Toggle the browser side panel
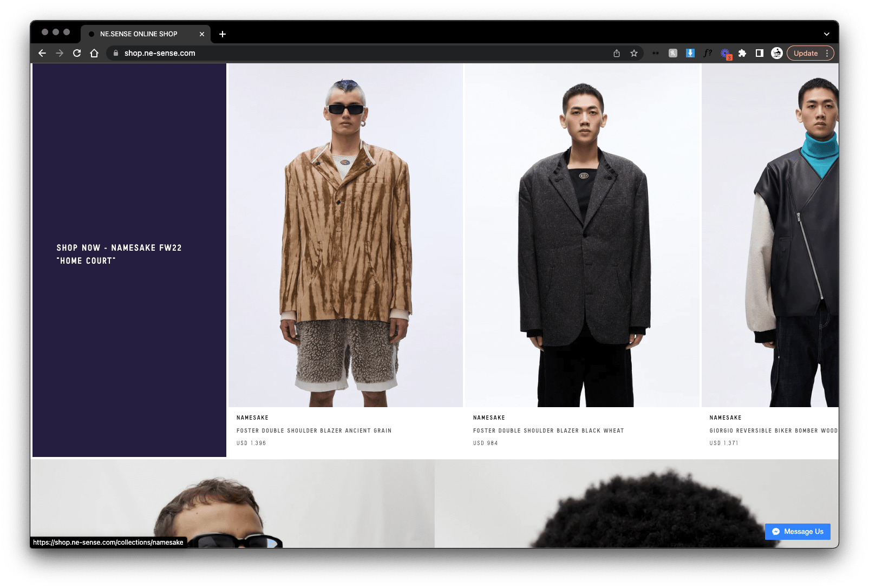Viewport: 869px width, 588px height. pyautogui.click(x=760, y=53)
